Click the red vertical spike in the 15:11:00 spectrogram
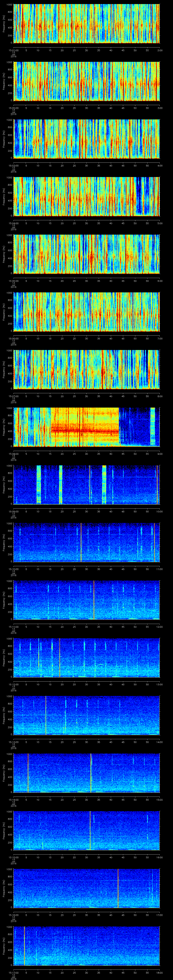The height and width of the screenshot is (980, 173). pos(94,600)
